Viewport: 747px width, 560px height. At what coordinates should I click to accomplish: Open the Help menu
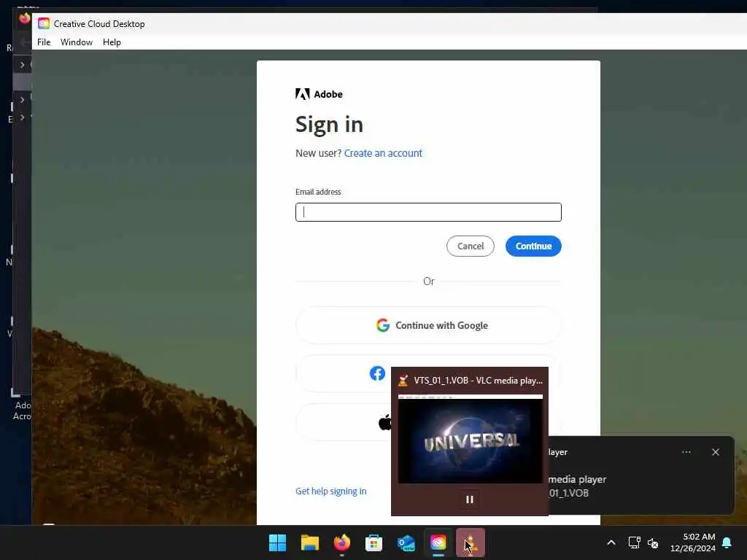112,42
